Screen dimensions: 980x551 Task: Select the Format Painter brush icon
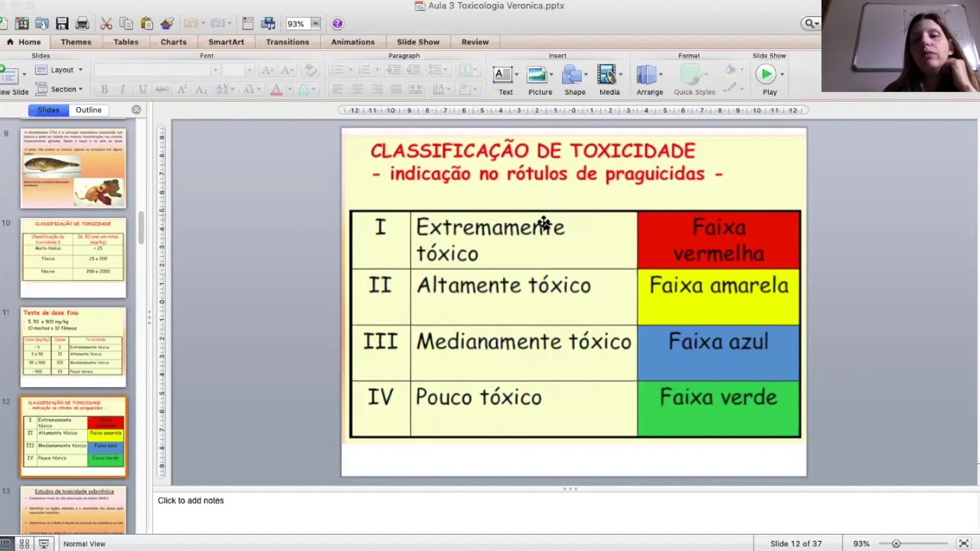click(x=167, y=24)
